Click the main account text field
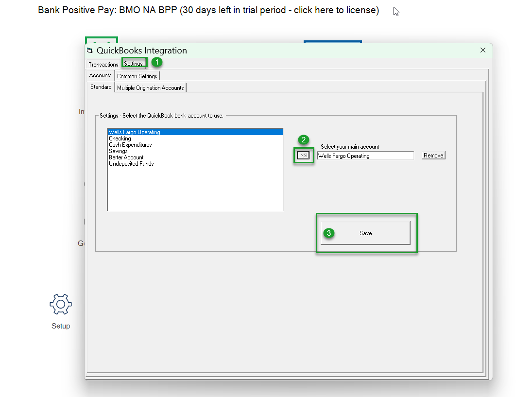The width and height of the screenshot is (532, 397). coord(365,156)
